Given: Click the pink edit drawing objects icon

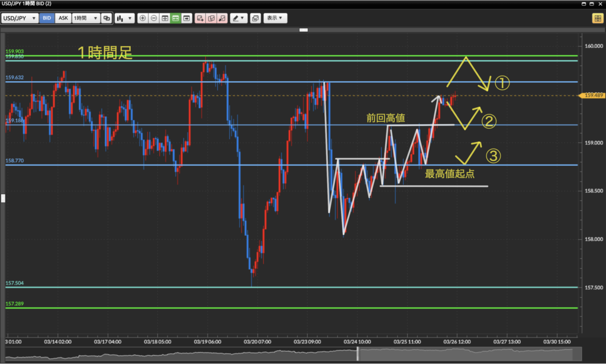Looking at the screenshot, I should (211, 18).
